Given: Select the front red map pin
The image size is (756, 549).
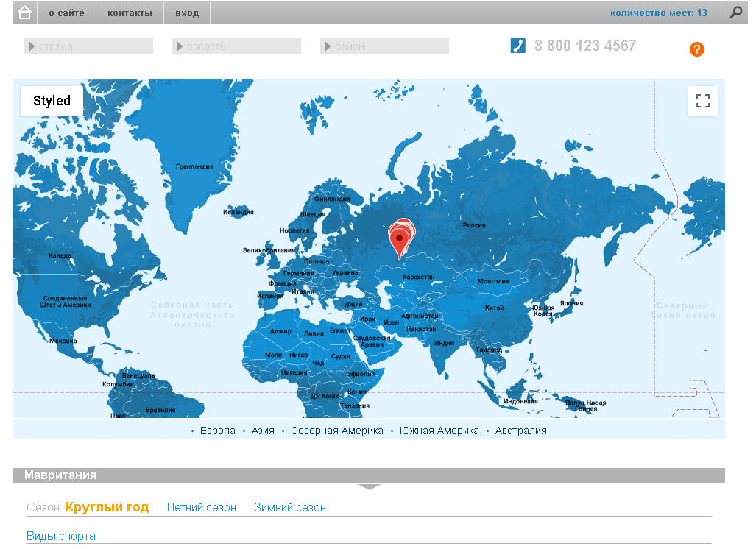Looking at the screenshot, I should [x=399, y=244].
